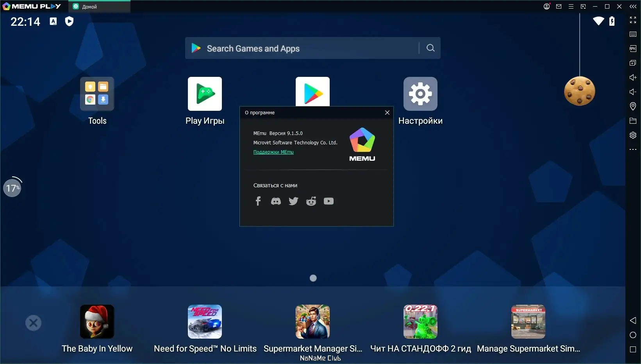
Task: Open the MEmu account profile icon
Action: point(546,6)
